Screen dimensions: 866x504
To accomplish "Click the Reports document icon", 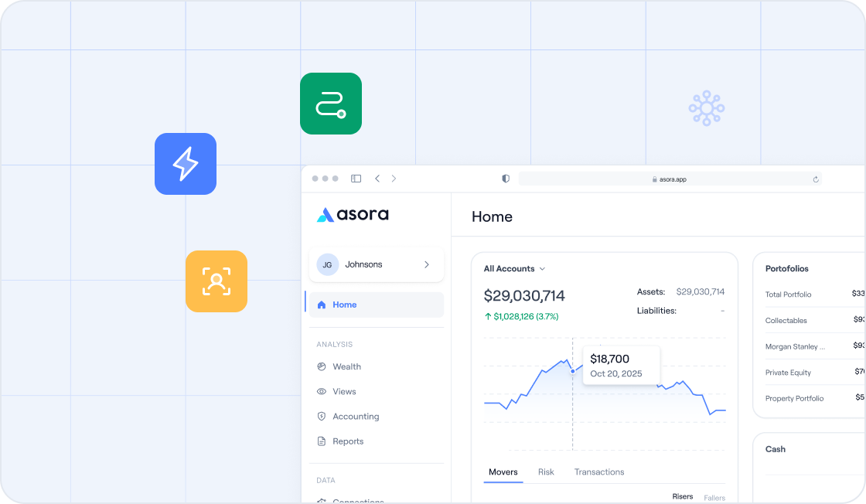I will click(322, 441).
